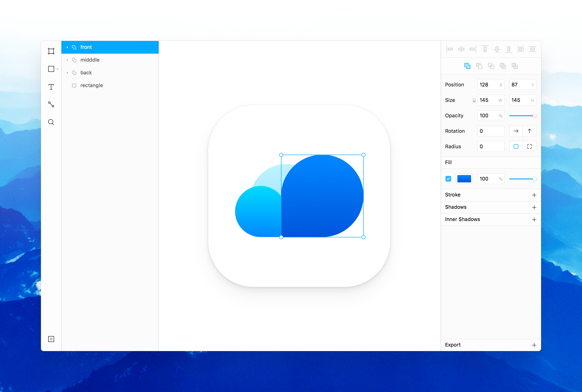
Task: Select the Vector pen tool
Action: (x=51, y=104)
